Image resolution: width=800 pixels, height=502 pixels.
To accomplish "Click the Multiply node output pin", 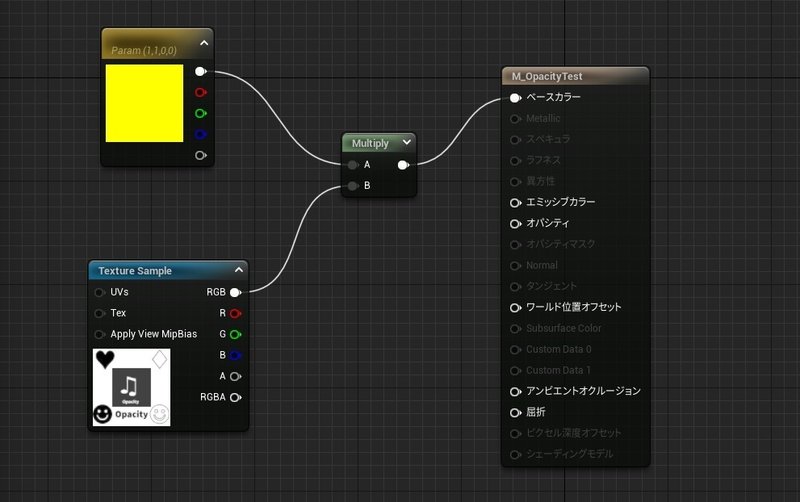I will click(403, 165).
